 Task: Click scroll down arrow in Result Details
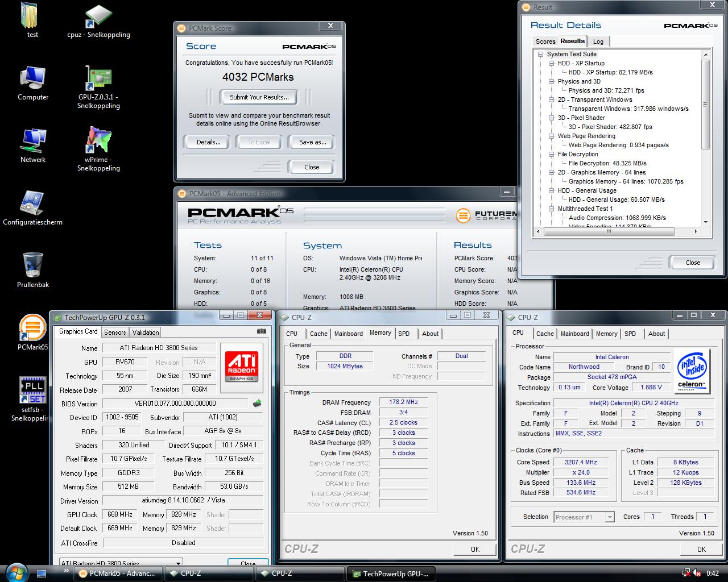pyautogui.click(x=705, y=222)
